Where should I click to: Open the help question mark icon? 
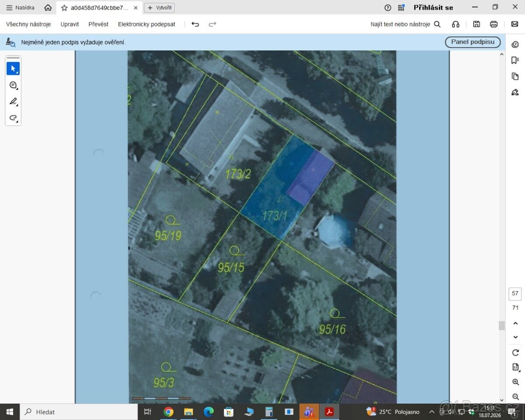[388, 7]
